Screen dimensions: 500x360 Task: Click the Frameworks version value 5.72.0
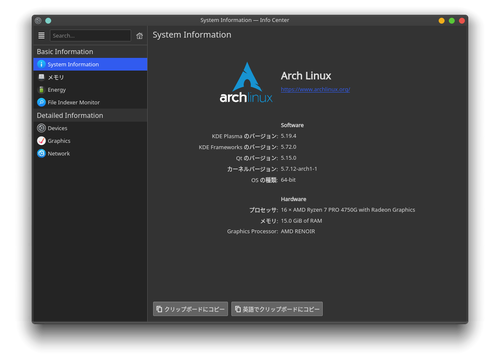pyautogui.click(x=288, y=147)
